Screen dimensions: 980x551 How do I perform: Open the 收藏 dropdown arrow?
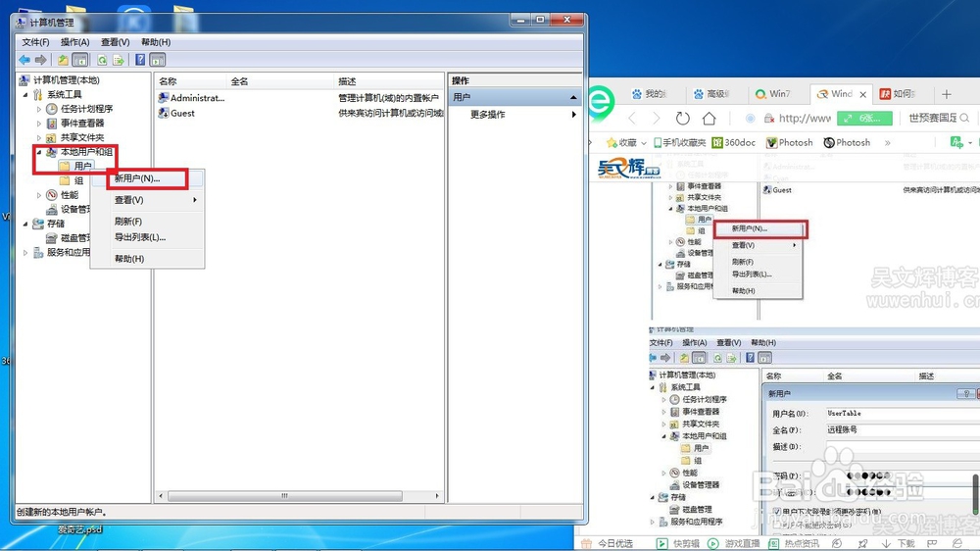coord(644,143)
